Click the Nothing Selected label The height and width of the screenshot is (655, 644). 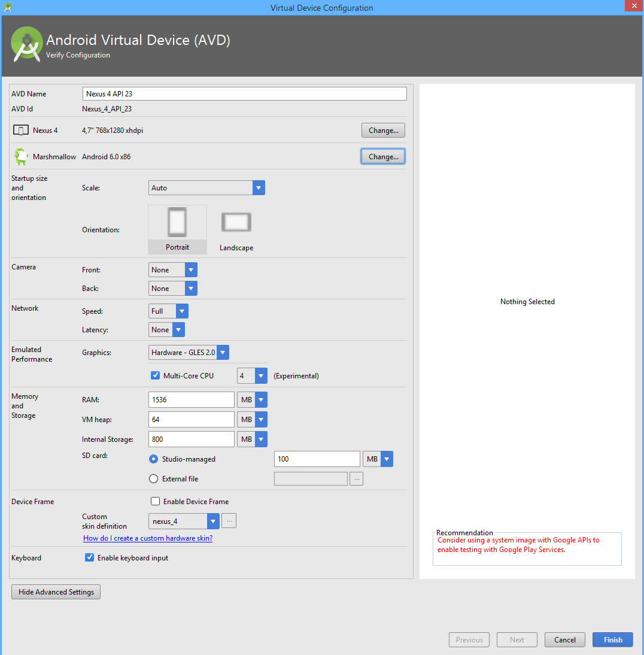527,302
